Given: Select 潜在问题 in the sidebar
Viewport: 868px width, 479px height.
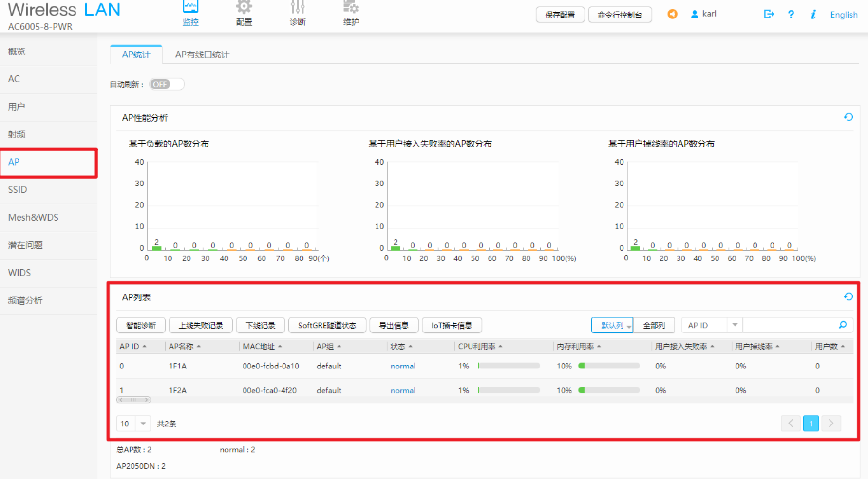Looking at the screenshot, I should pyautogui.click(x=49, y=245).
